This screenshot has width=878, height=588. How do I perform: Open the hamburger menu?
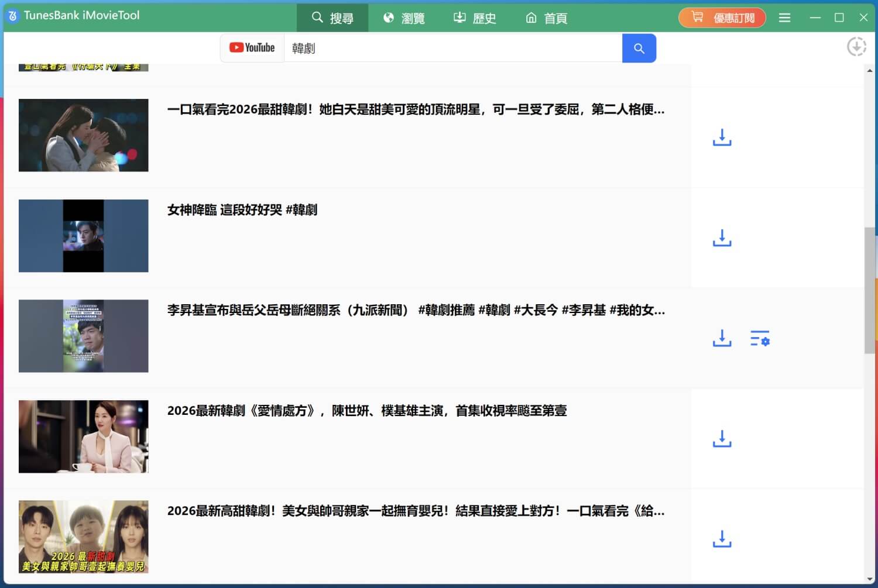point(784,18)
